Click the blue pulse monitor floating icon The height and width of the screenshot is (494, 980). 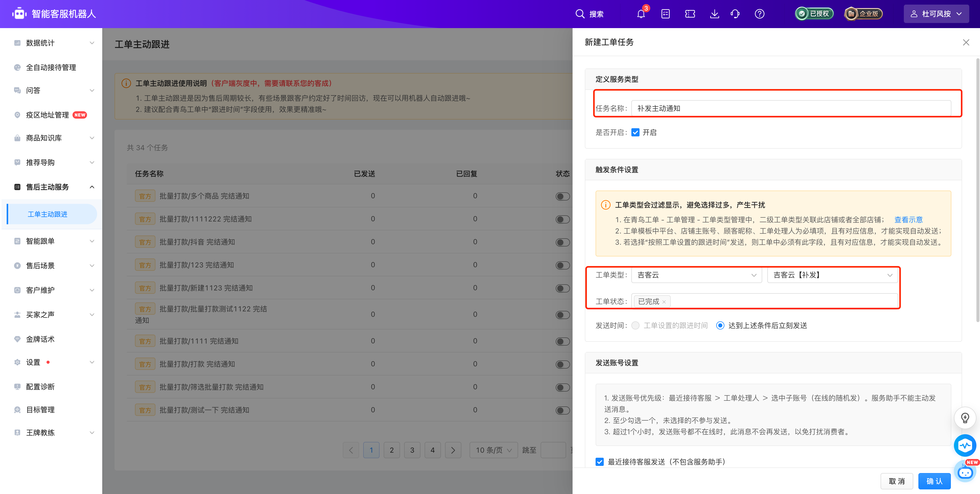click(x=965, y=445)
